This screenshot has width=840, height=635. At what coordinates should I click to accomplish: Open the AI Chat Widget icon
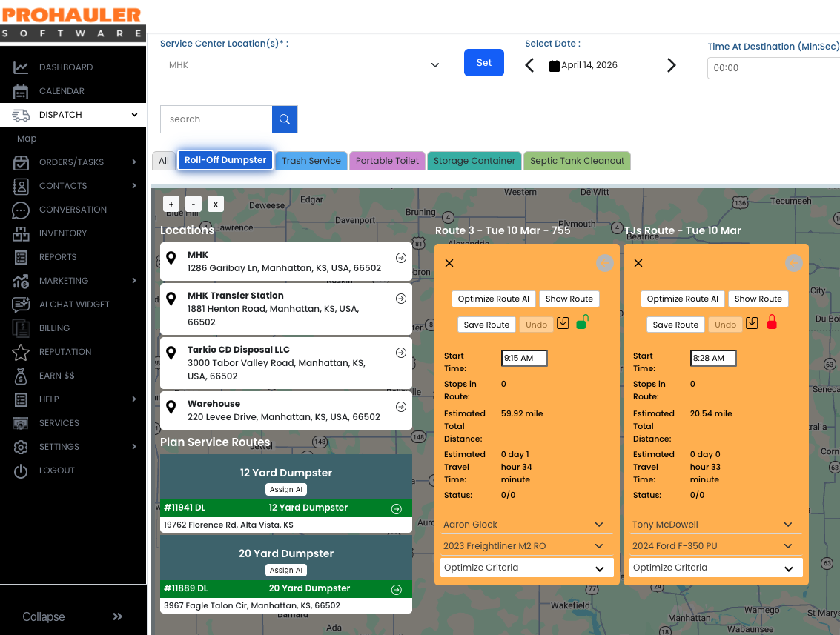point(20,305)
